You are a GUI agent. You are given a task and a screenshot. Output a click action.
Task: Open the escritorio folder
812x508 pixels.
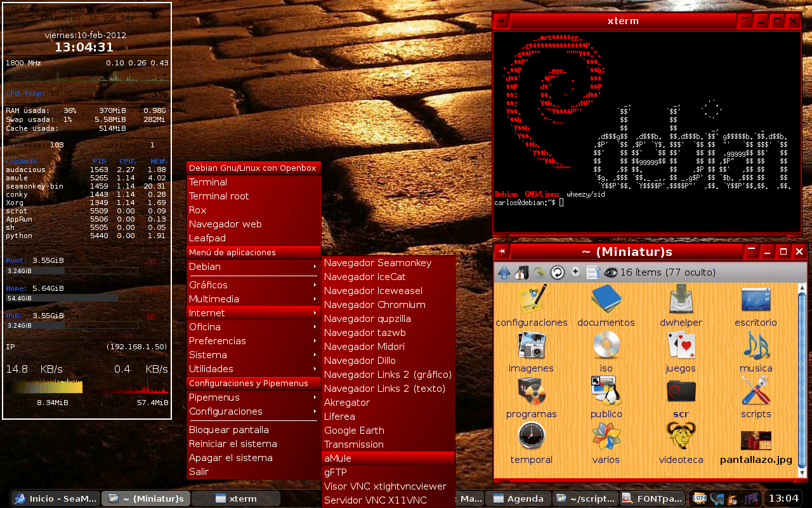756,306
